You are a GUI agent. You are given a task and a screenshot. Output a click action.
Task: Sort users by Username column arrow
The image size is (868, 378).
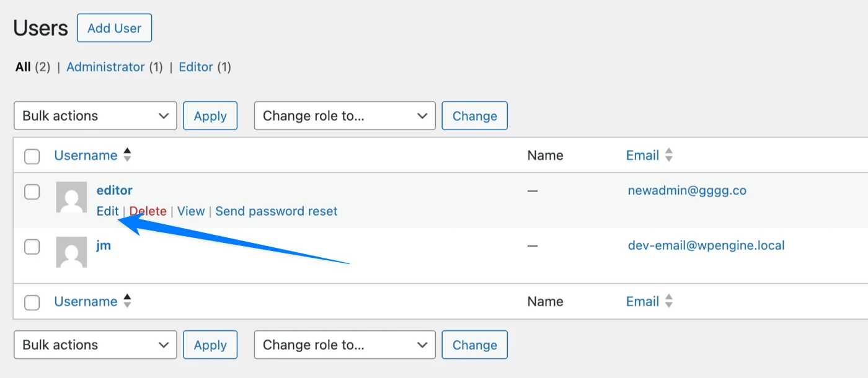point(128,155)
